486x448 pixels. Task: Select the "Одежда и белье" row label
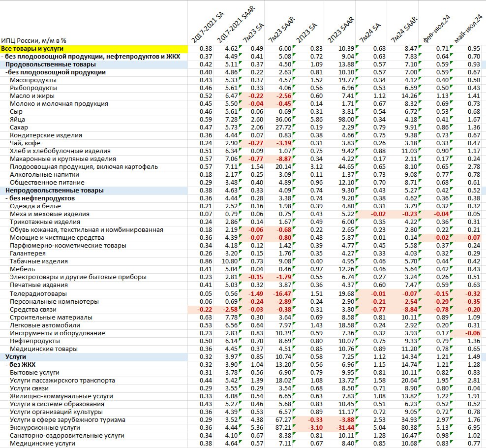tap(35, 206)
